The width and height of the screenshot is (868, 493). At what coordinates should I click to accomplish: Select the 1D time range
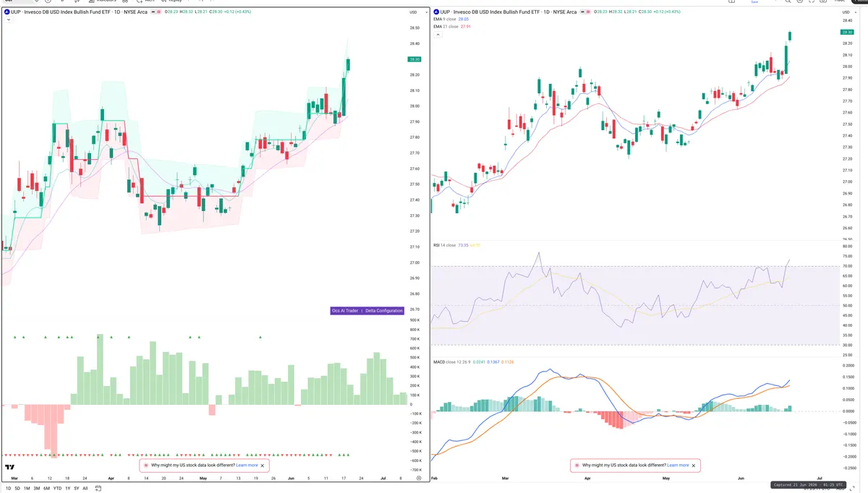coord(8,489)
